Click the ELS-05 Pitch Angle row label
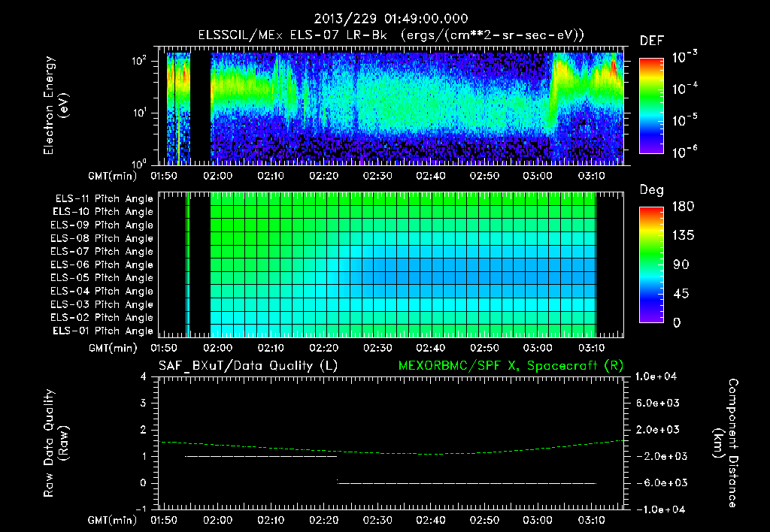The image size is (770, 532). click(102, 278)
